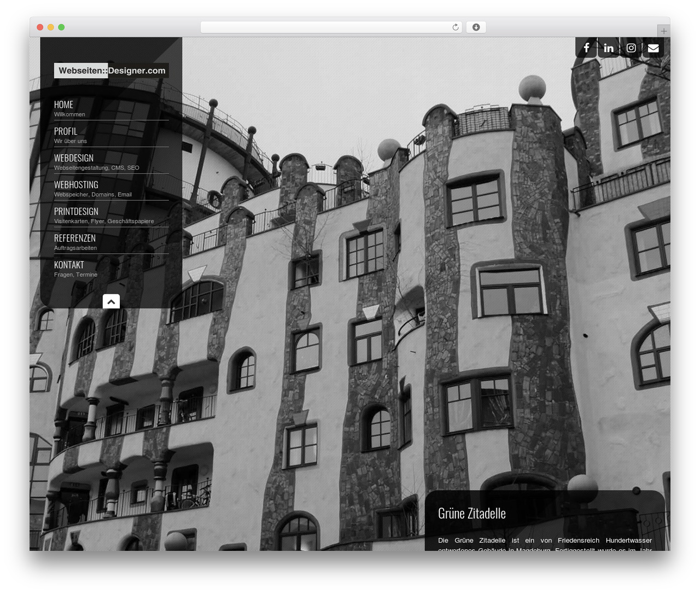Click the Webseiten::Designer.com logo
This screenshot has width=700, height=593.
click(112, 71)
